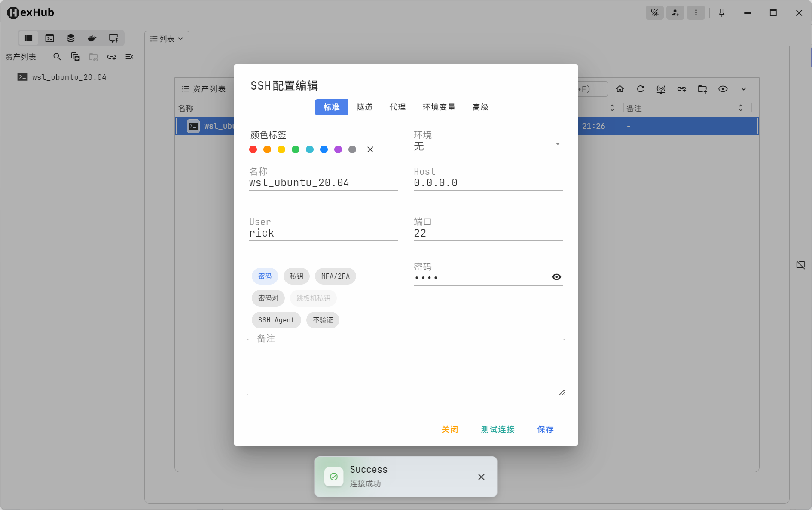The image size is (812, 510).
Task: Expand the 列表 view dropdown
Action: (x=167, y=39)
